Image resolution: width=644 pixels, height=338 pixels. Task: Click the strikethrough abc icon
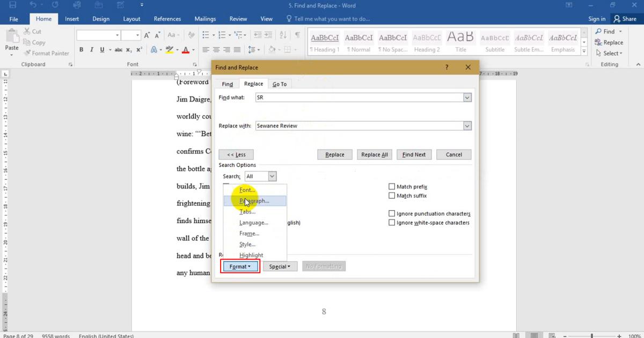tap(119, 50)
